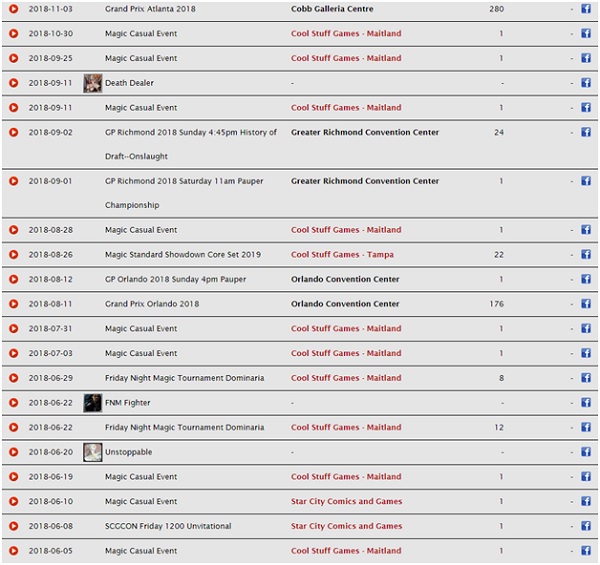Open the Cool Stuff Games - Tampa link
This screenshot has width=600, height=565.
coord(342,255)
